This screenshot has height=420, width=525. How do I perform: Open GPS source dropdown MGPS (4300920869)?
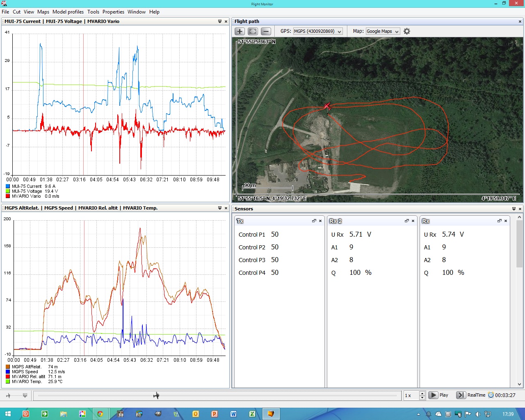[318, 31]
